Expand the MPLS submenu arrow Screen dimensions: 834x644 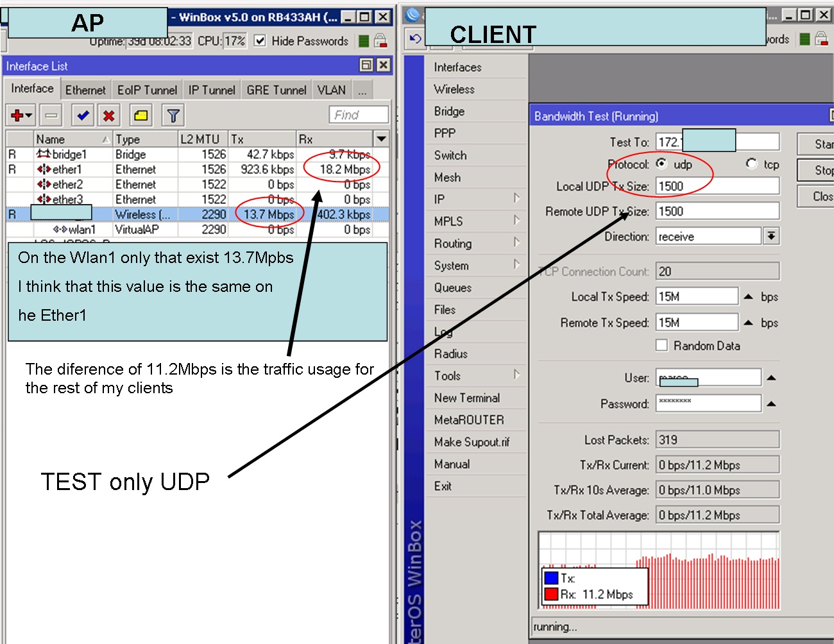(x=516, y=220)
